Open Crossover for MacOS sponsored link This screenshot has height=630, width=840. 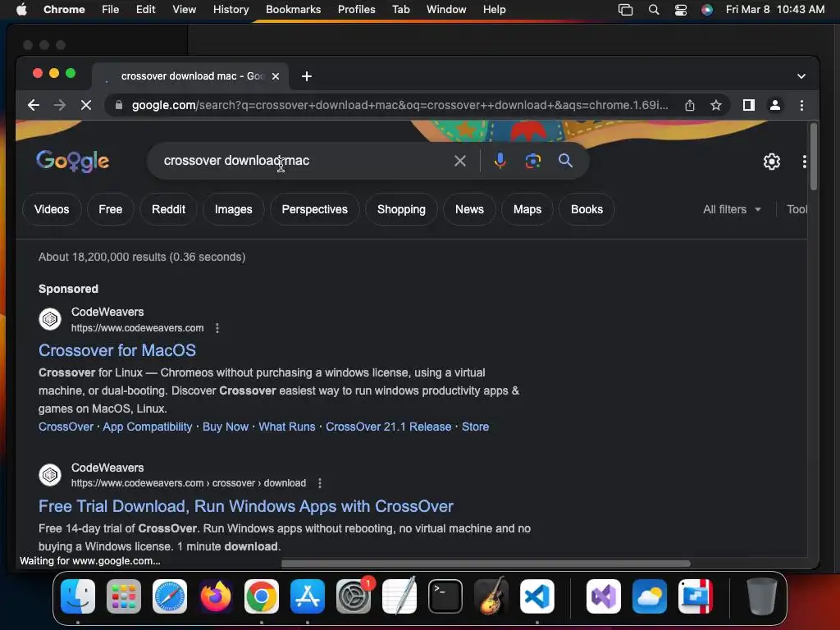tap(117, 350)
